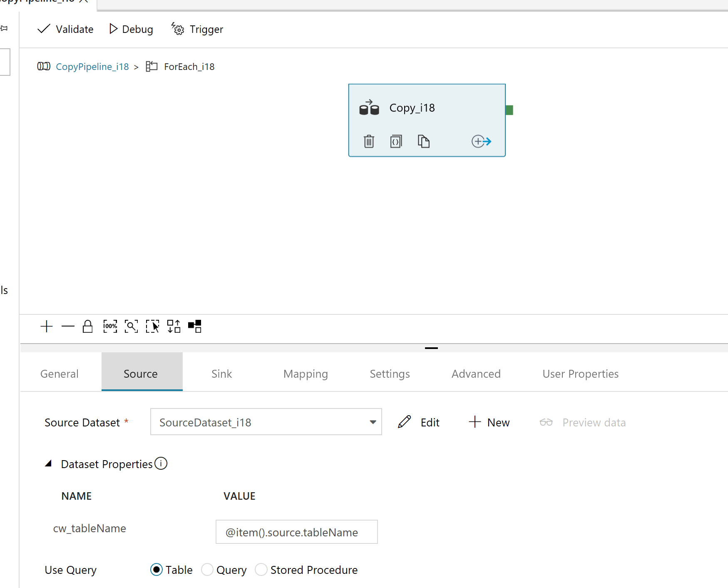The width and height of the screenshot is (728, 588).
Task: Open the Source Dataset dropdown
Action: coord(266,422)
